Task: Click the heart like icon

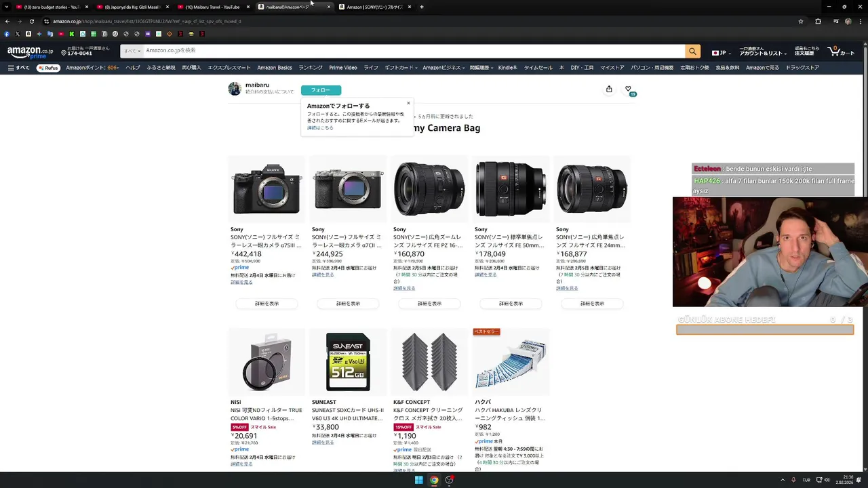Action: [628, 89]
